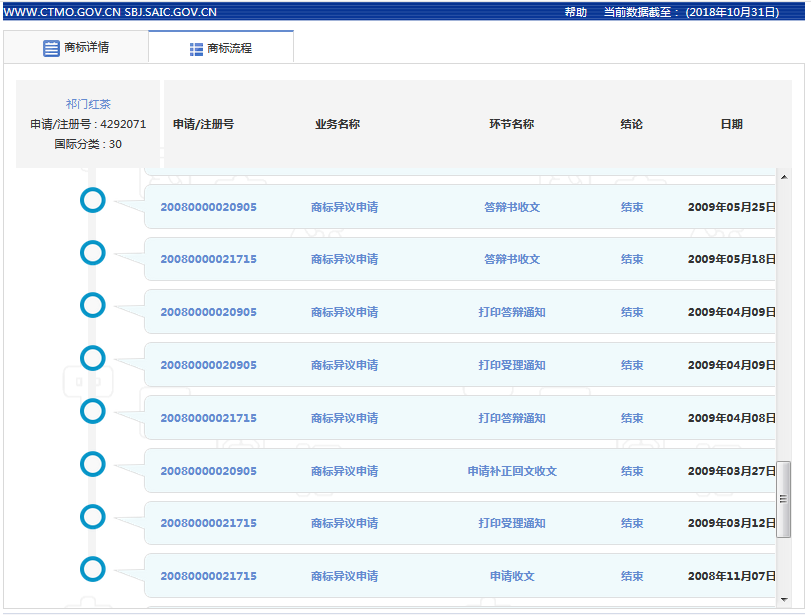Click 打印受理通知 in the 2009年04月09日 row
Image resolution: width=811 pixels, height=615 pixels.
tap(512, 365)
